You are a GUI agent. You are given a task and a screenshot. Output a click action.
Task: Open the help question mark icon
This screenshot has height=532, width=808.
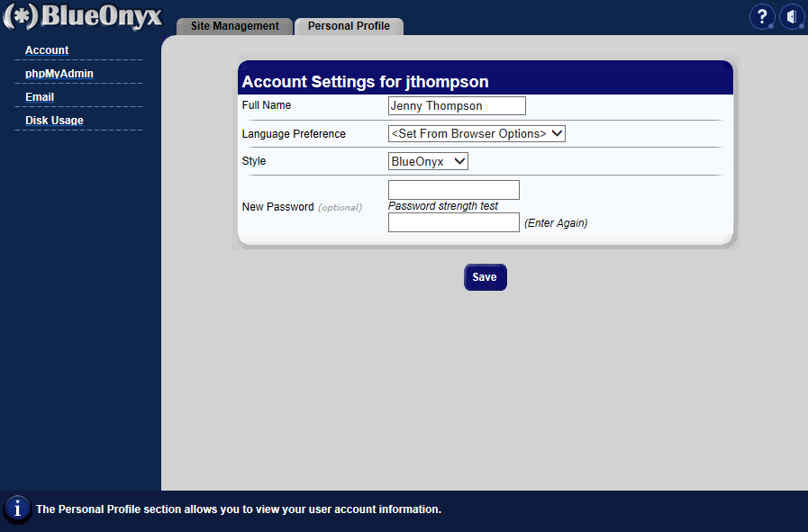click(x=762, y=17)
